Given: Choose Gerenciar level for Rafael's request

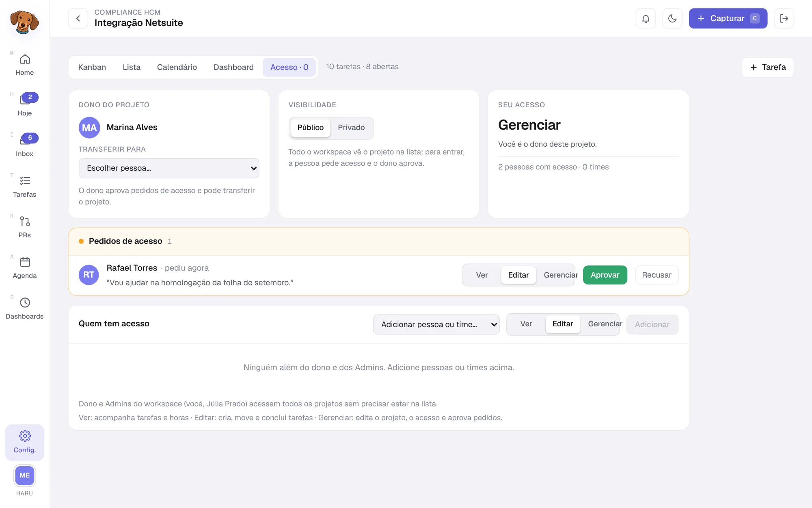Looking at the screenshot, I should pyautogui.click(x=560, y=275).
